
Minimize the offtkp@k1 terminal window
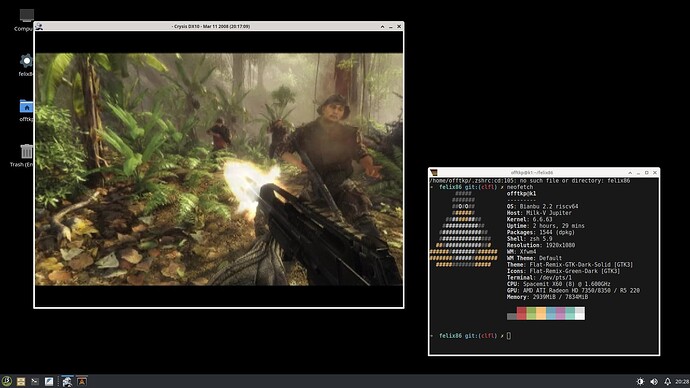click(638, 172)
